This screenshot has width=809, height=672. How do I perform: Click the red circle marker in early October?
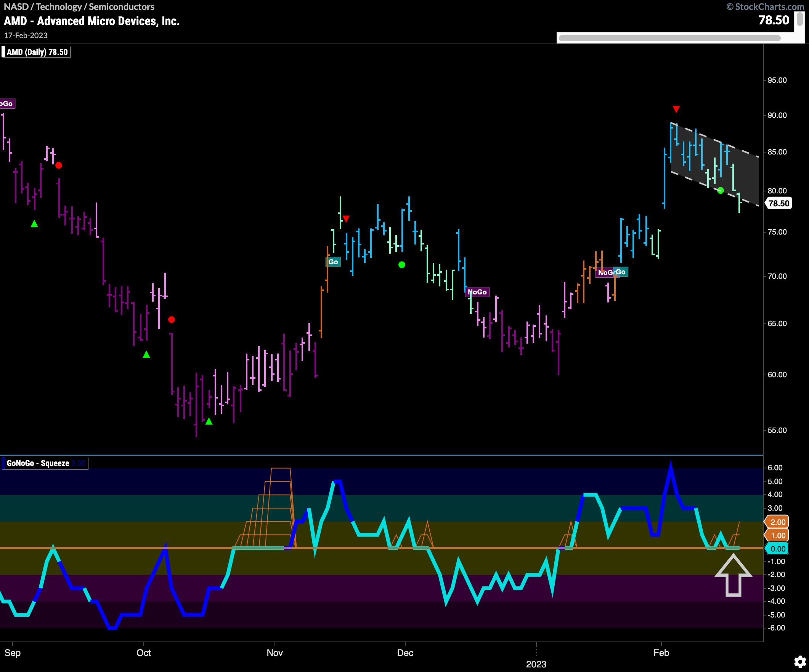172,320
